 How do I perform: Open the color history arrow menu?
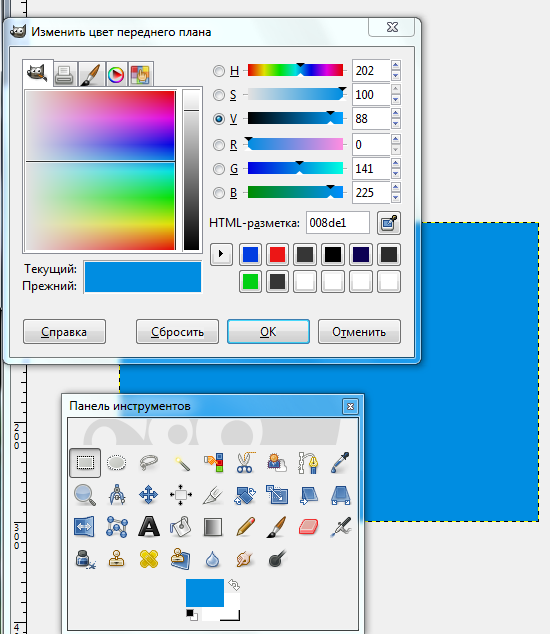[221, 254]
